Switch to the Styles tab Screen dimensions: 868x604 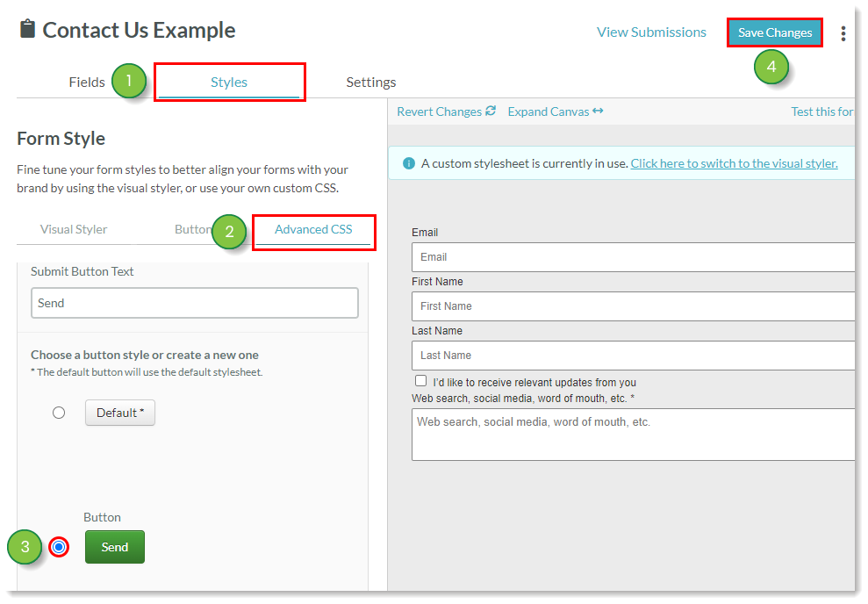pyautogui.click(x=228, y=82)
